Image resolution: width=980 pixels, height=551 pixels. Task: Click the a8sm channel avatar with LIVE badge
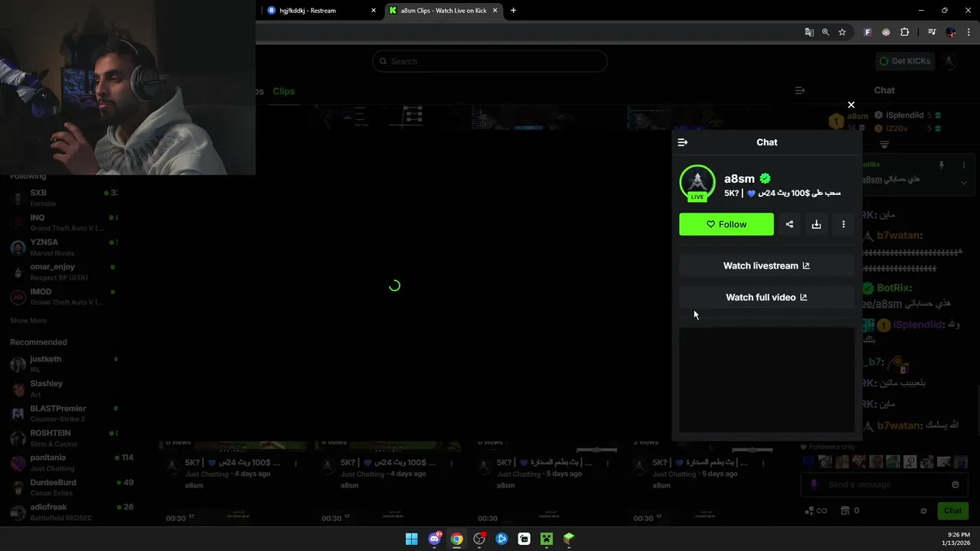coord(697,184)
